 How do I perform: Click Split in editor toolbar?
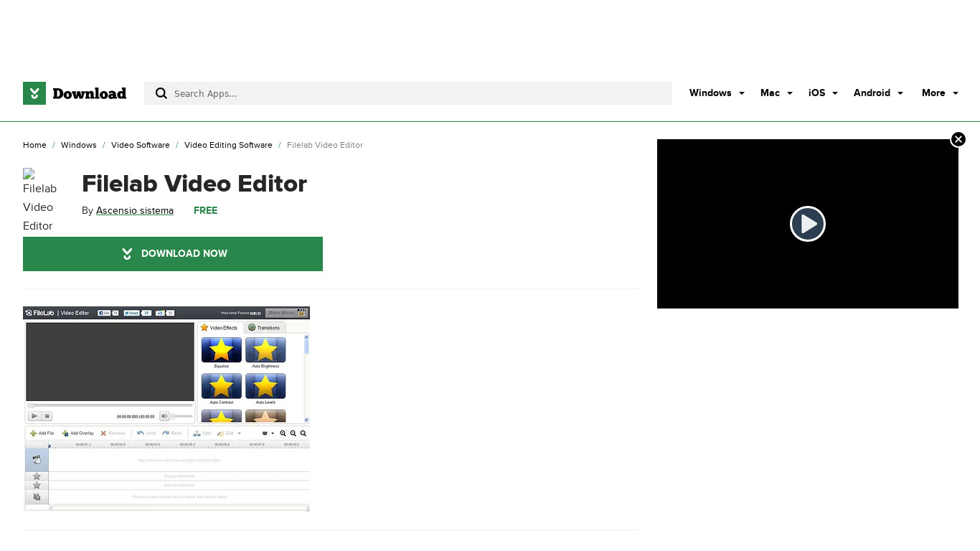(x=202, y=433)
